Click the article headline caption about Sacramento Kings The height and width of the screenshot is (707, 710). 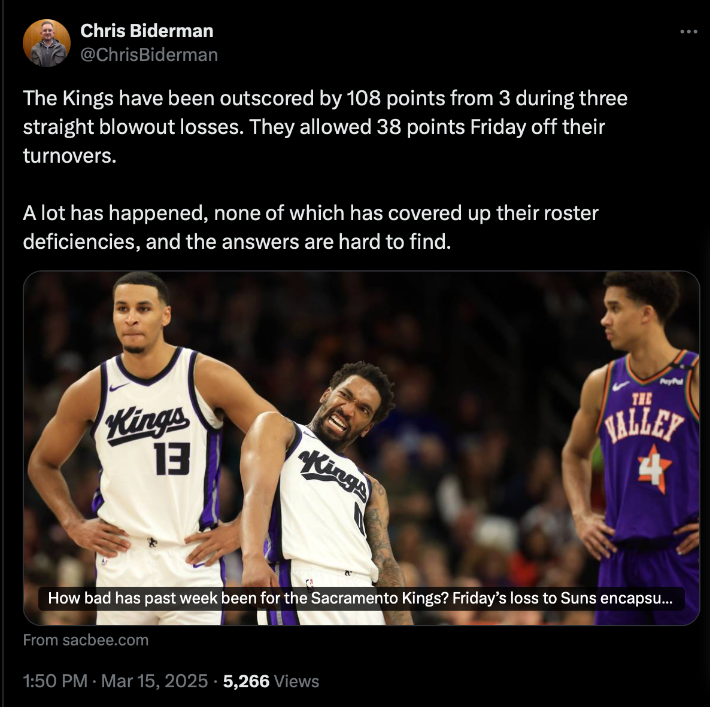360,598
